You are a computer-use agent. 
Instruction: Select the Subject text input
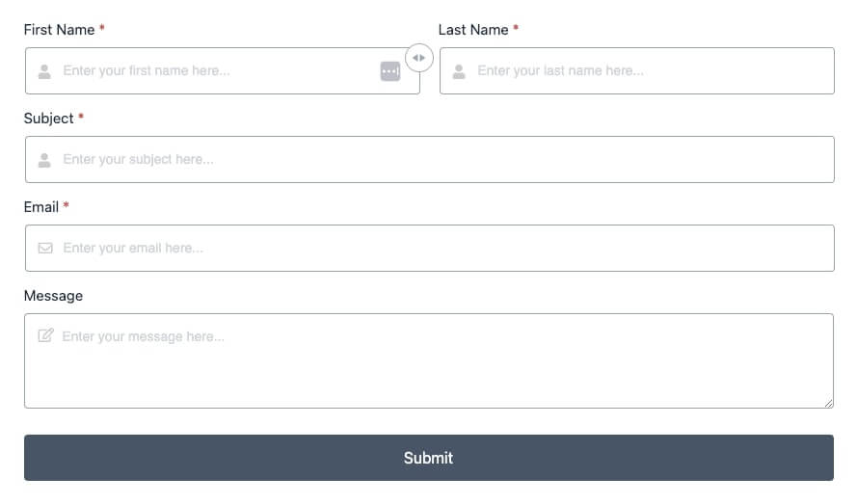coord(434,160)
